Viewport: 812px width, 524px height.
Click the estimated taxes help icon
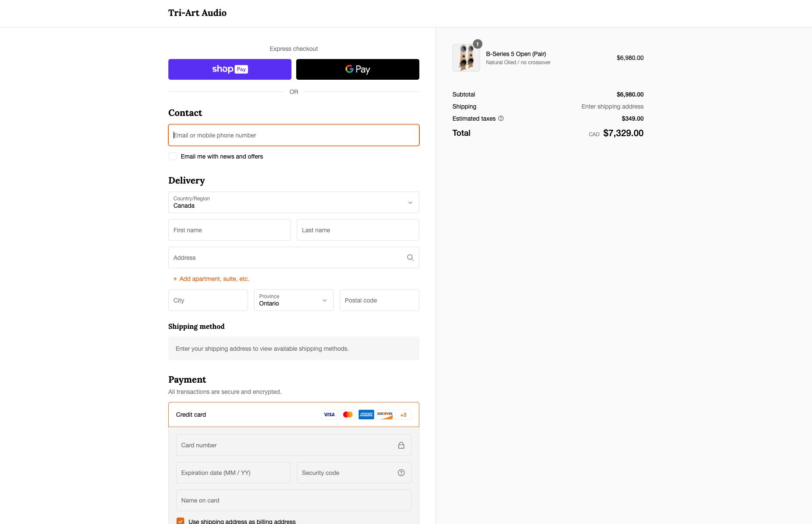[501, 119]
